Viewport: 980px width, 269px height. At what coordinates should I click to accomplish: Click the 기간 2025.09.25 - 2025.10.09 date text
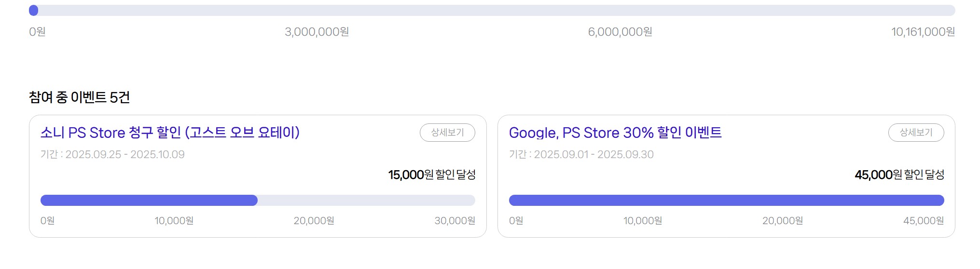point(112,155)
